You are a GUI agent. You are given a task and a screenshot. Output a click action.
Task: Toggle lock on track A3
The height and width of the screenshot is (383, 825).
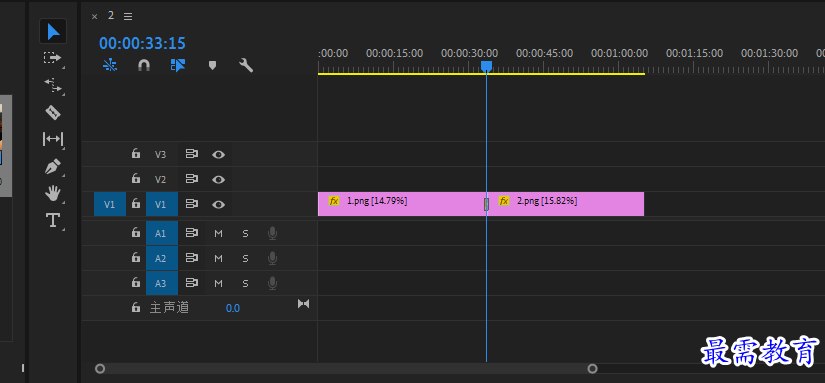tap(136, 283)
